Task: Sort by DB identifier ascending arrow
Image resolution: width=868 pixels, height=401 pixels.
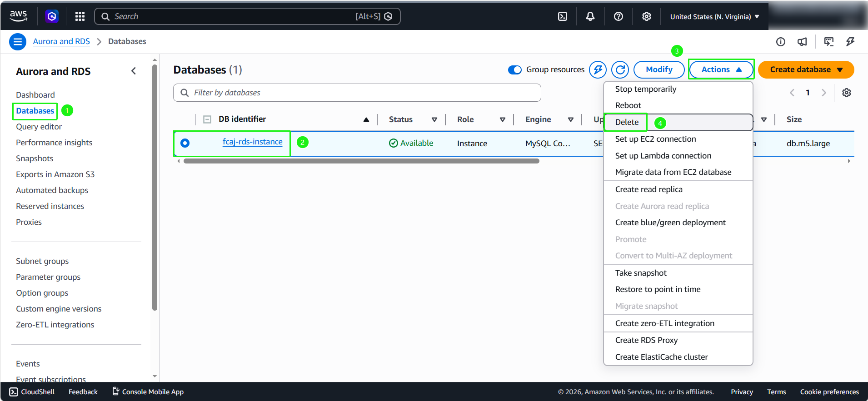Action: [x=366, y=119]
